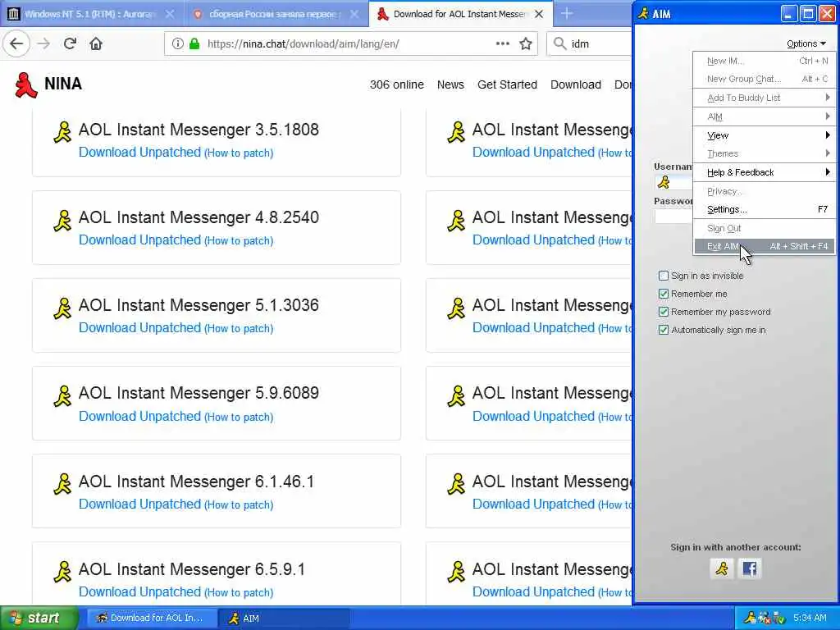The image size is (840, 630).
Task: Click the AIM password input field
Action: 673,217
